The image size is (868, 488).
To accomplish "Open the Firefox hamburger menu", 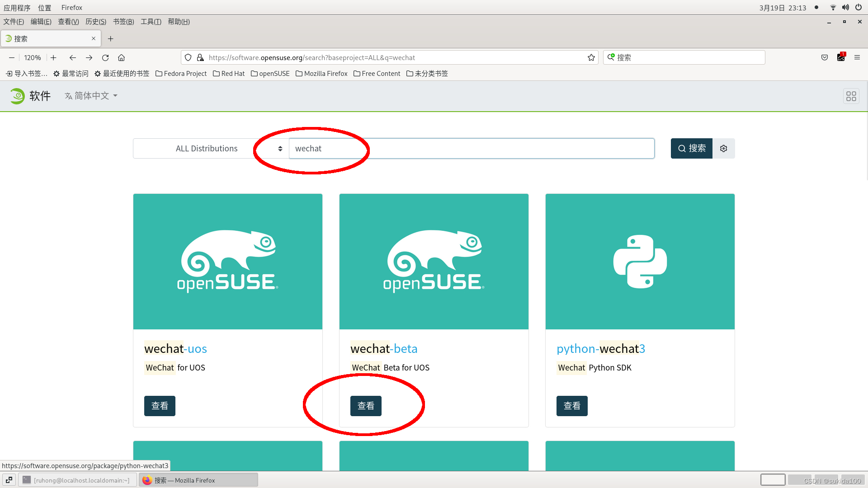I will [x=857, y=58].
